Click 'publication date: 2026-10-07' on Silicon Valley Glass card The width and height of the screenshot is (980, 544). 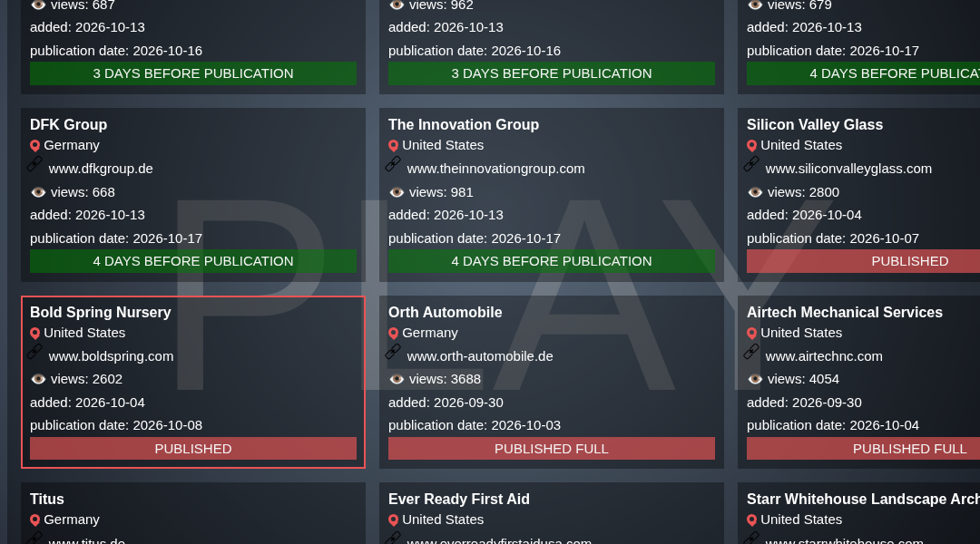(832, 238)
